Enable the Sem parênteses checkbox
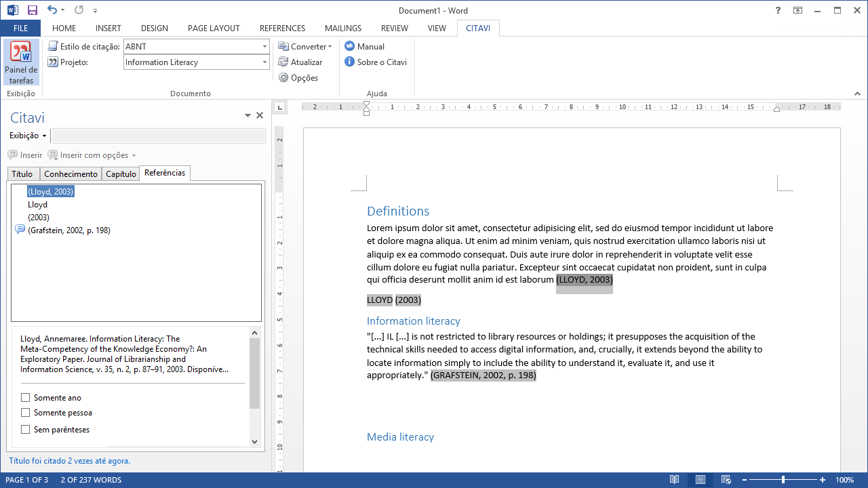The height and width of the screenshot is (488, 868). point(26,430)
